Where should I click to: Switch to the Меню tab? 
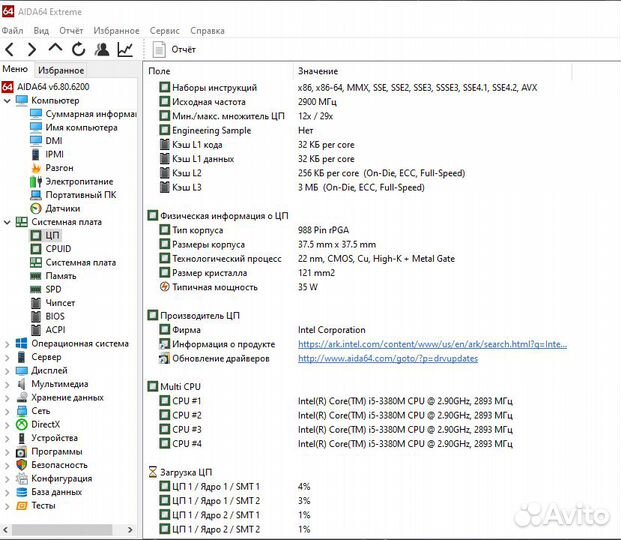15,69
